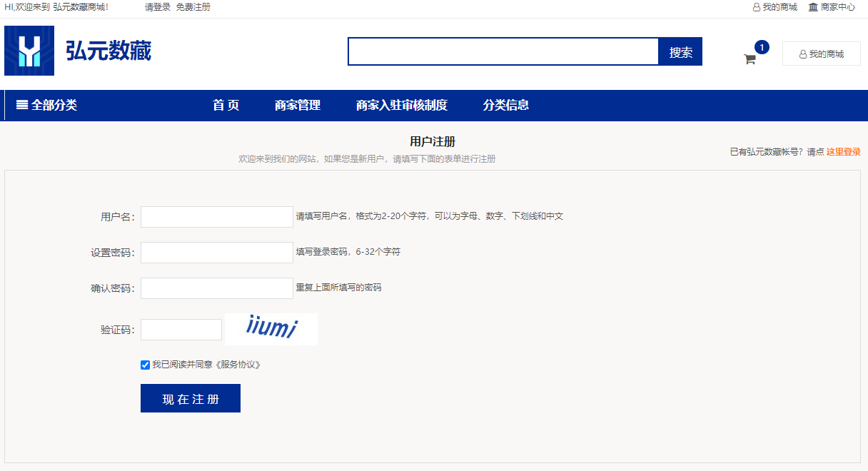Focus the 用户名 input field
This screenshot has width=868, height=471.
[217, 217]
